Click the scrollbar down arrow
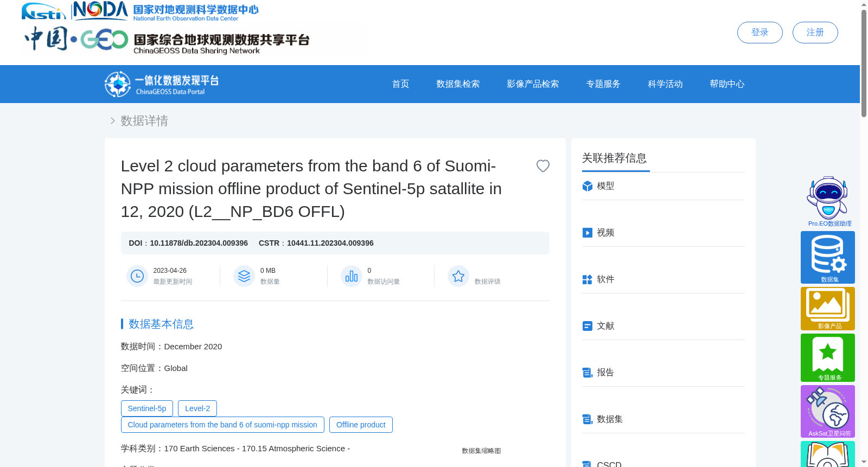This screenshot has height=467, width=868. [x=864, y=462]
